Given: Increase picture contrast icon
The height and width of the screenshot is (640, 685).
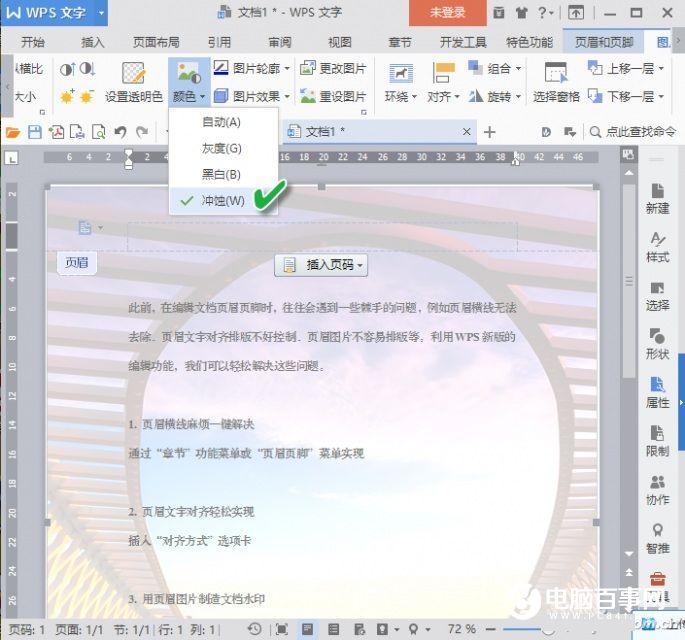Looking at the screenshot, I should click(68, 69).
